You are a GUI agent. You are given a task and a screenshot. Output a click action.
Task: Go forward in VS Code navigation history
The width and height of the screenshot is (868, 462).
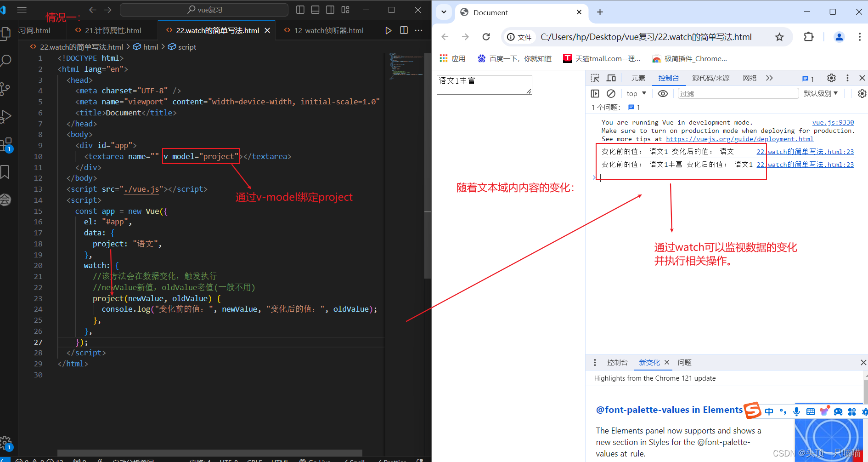[108, 10]
